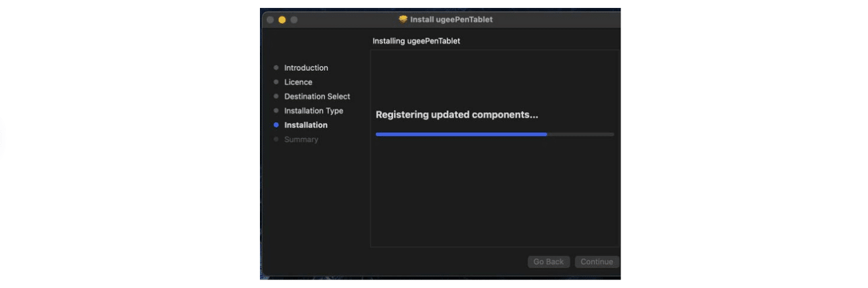Screen dimensions: 868x288
Task: Select the greyed-out Summary step
Action: (x=301, y=139)
